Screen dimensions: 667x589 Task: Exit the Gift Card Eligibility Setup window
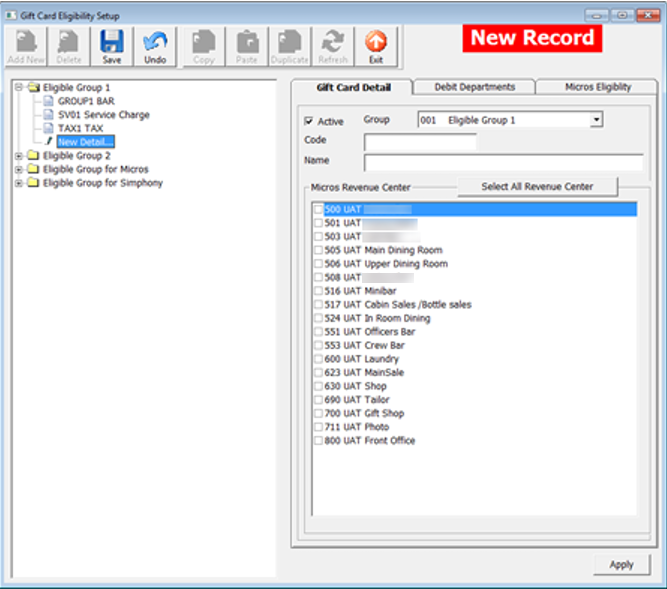[376, 41]
